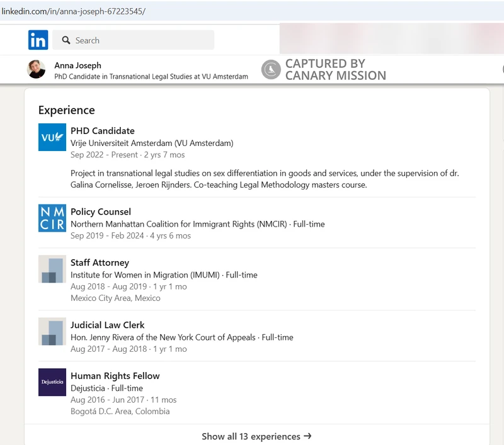Click the Experience section heading
504x445 pixels.
coord(67,110)
